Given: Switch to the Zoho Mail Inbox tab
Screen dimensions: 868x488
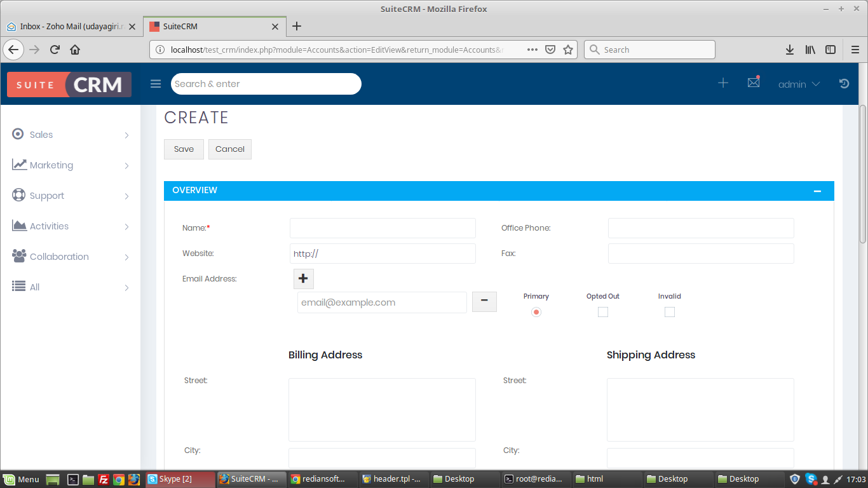Looking at the screenshot, I should click(x=70, y=27).
